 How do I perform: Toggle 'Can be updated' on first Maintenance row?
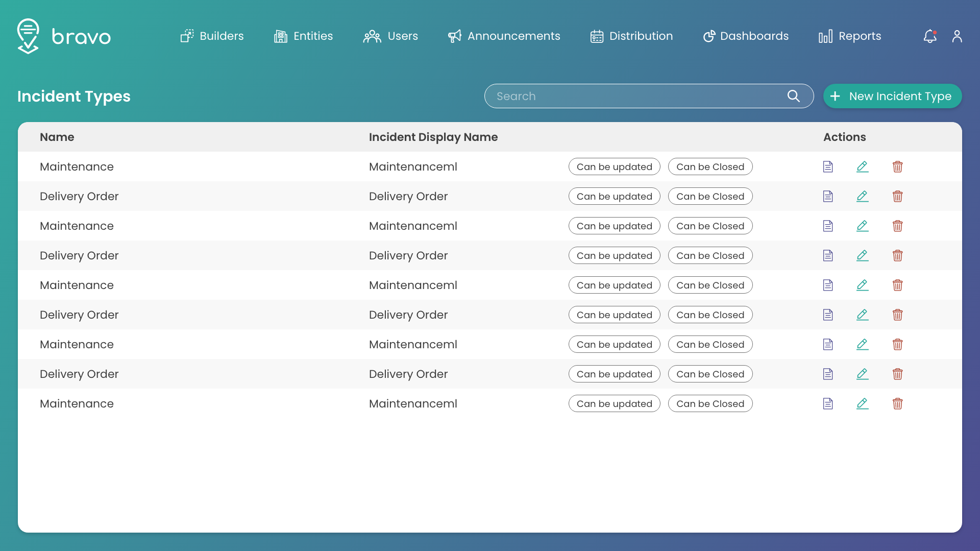pos(615,166)
